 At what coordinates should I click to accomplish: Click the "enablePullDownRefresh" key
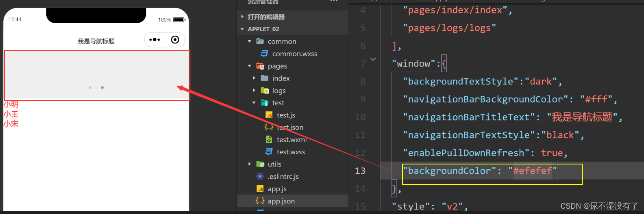466,153
